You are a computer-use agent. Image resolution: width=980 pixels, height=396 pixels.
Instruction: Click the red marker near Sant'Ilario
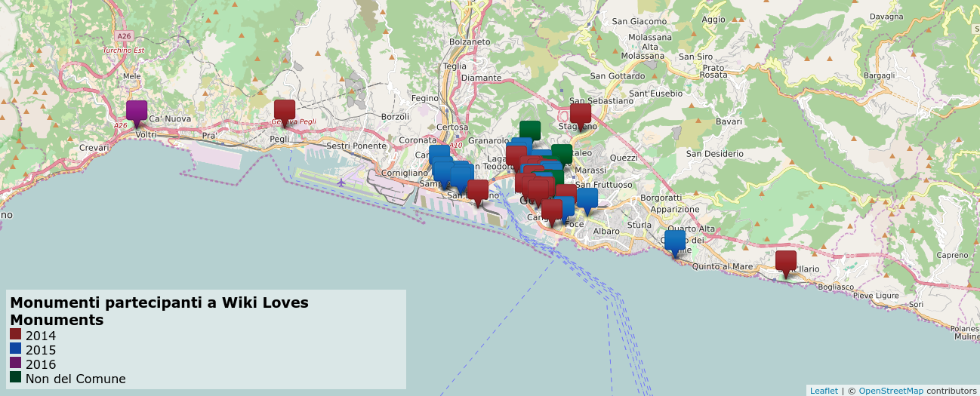(x=786, y=263)
